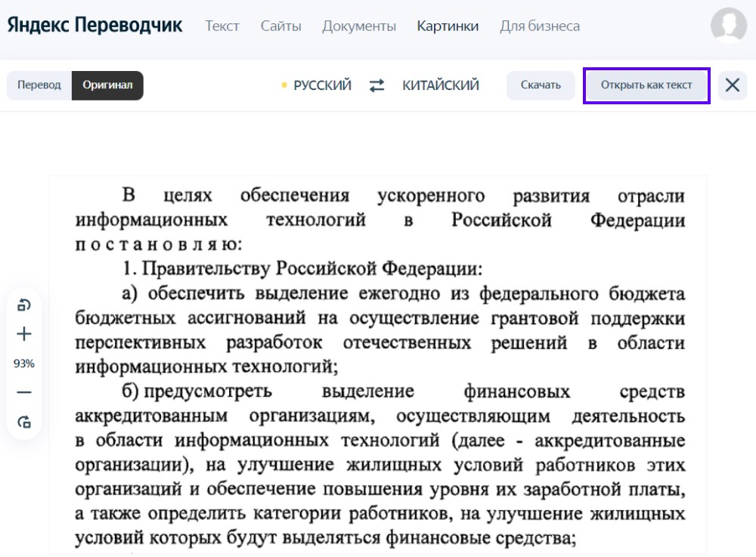Close the image translation view
This screenshot has height=557, width=756.
(x=731, y=85)
